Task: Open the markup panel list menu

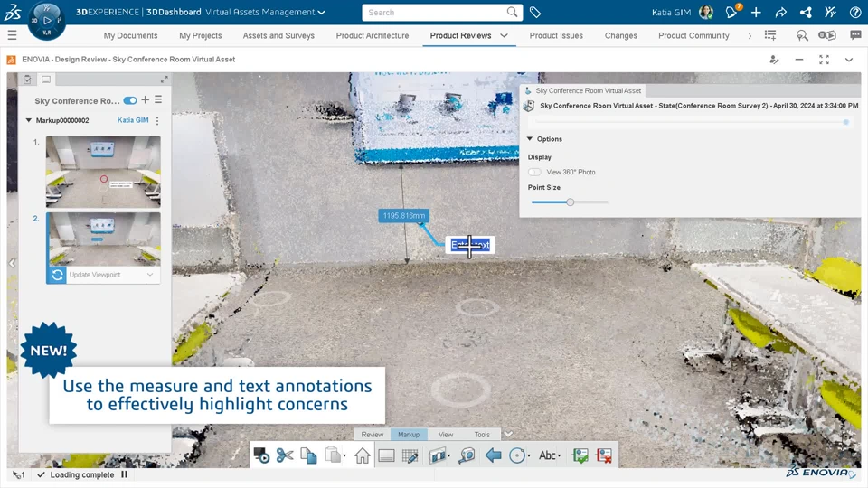Action: [x=158, y=99]
